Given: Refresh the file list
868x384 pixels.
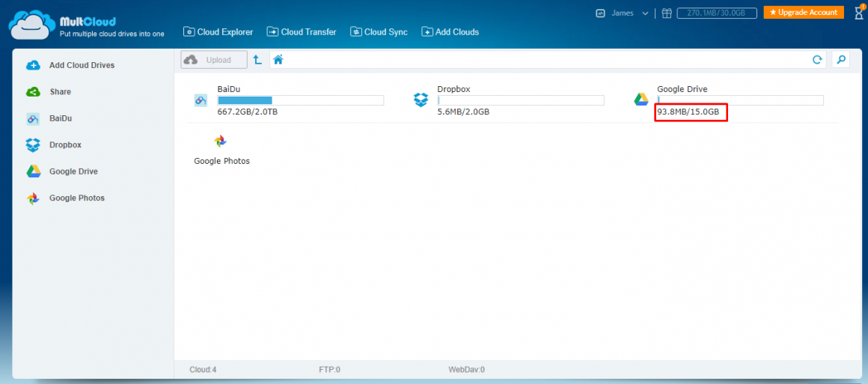Looking at the screenshot, I should pyautogui.click(x=817, y=60).
